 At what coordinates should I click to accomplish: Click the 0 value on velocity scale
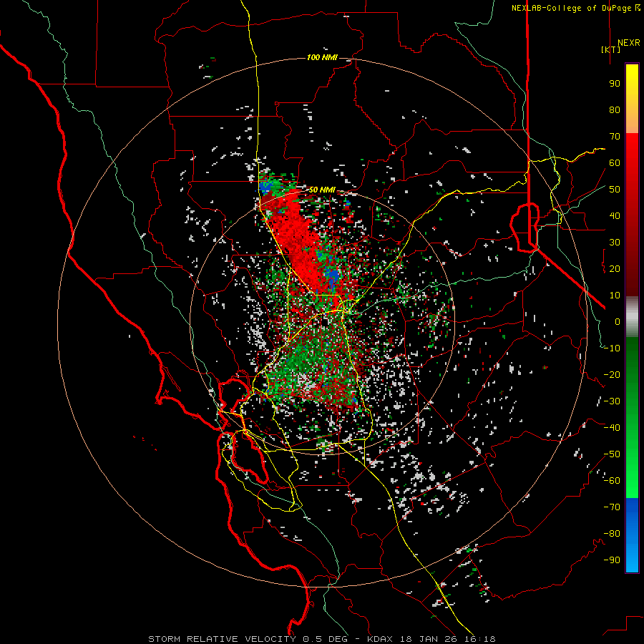(x=618, y=322)
